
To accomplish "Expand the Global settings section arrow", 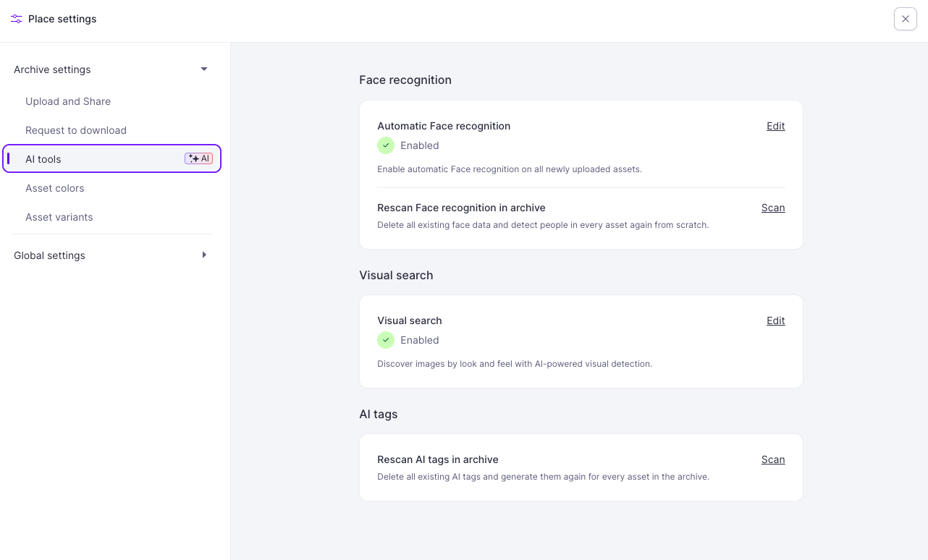I will (204, 255).
